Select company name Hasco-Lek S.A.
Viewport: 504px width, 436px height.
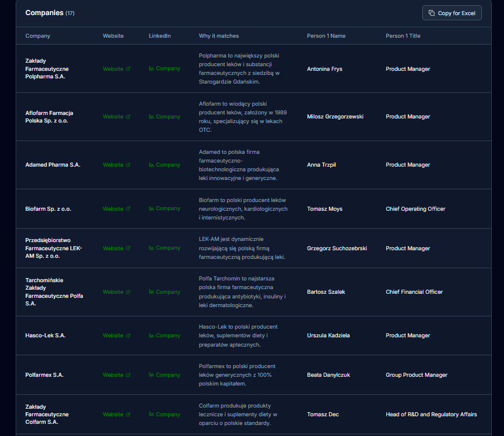(x=45, y=336)
